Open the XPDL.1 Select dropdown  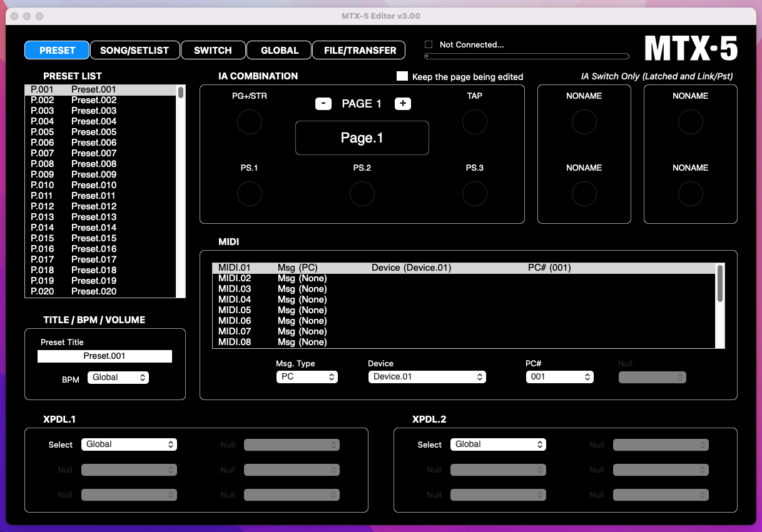click(130, 444)
